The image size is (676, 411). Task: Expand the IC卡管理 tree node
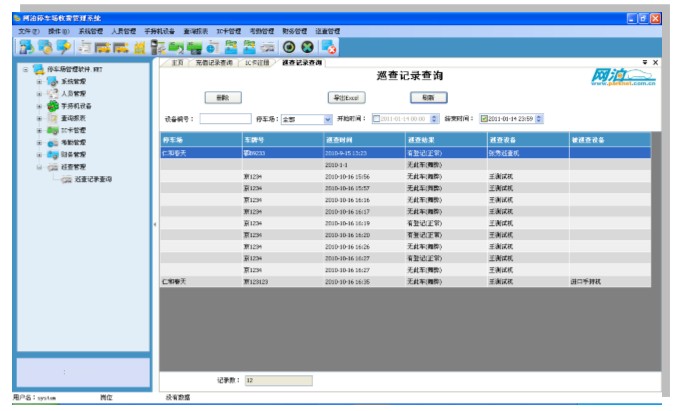[39, 130]
